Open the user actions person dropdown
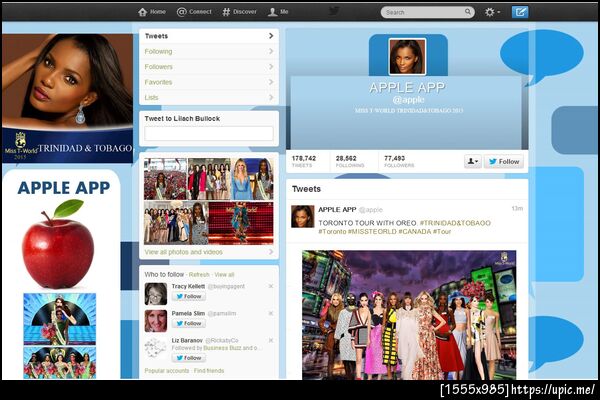 click(473, 162)
